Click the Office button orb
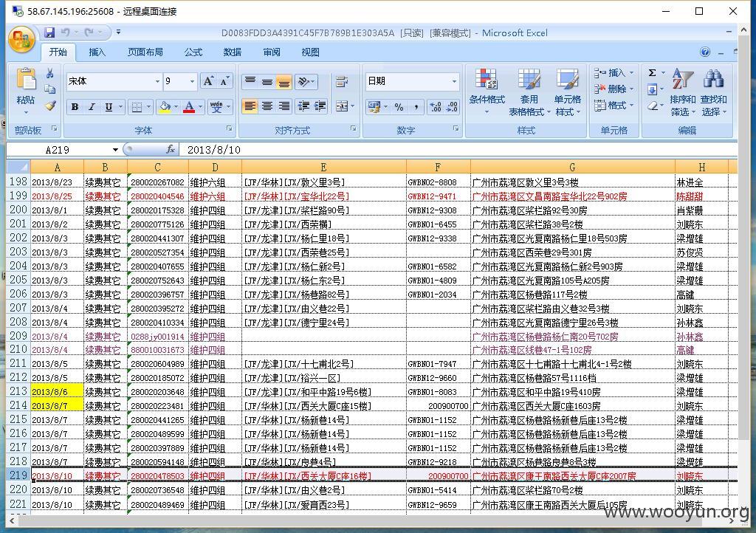 21,40
